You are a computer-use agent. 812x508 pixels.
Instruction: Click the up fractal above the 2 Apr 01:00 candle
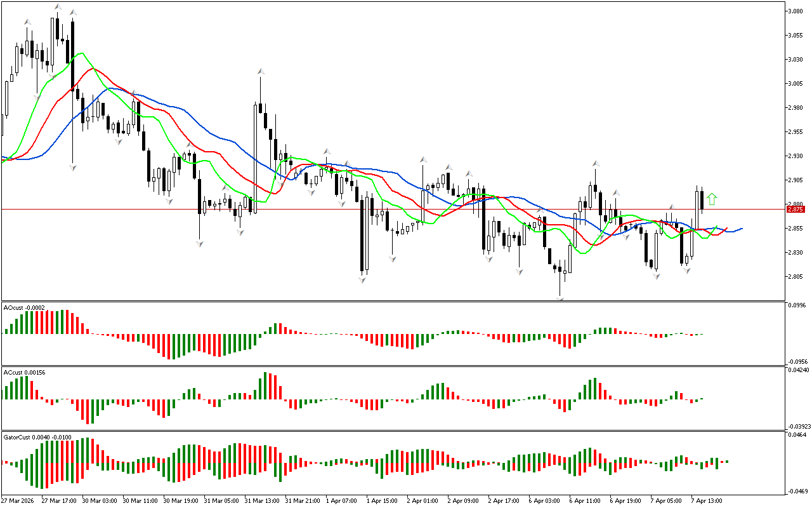click(422, 159)
